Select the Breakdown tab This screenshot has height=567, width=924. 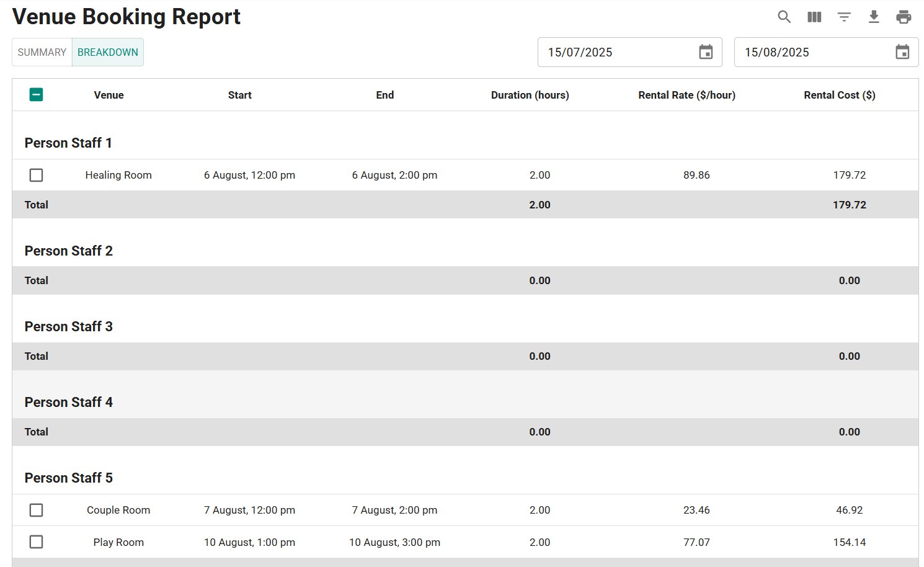pyautogui.click(x=108, y=52)
